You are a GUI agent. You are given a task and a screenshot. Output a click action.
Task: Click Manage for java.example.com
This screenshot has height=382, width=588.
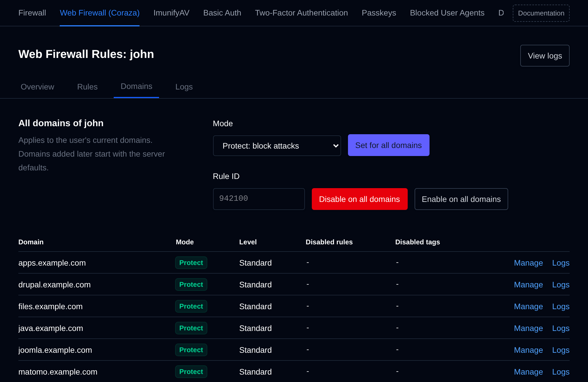529,328
